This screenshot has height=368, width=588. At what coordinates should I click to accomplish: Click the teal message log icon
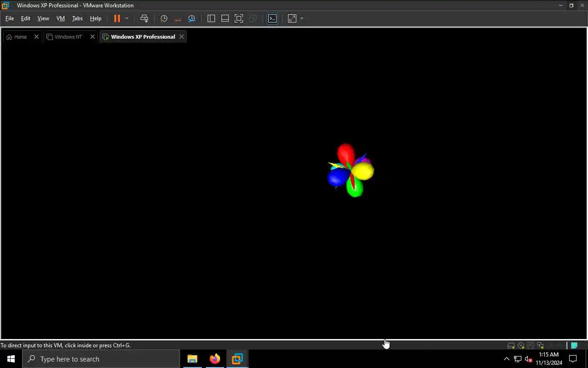point(574,345)
